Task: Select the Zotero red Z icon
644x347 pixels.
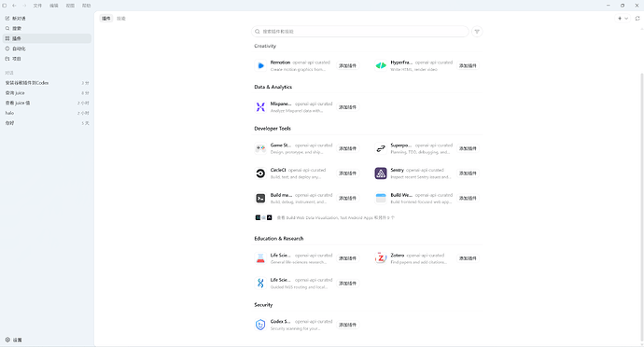Action: tap(381, 258)
